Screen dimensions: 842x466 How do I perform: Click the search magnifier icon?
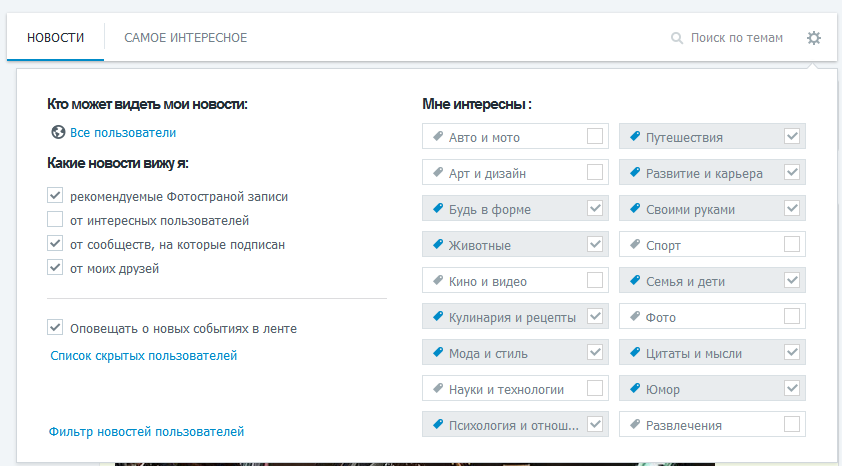(x=677, y=38)
